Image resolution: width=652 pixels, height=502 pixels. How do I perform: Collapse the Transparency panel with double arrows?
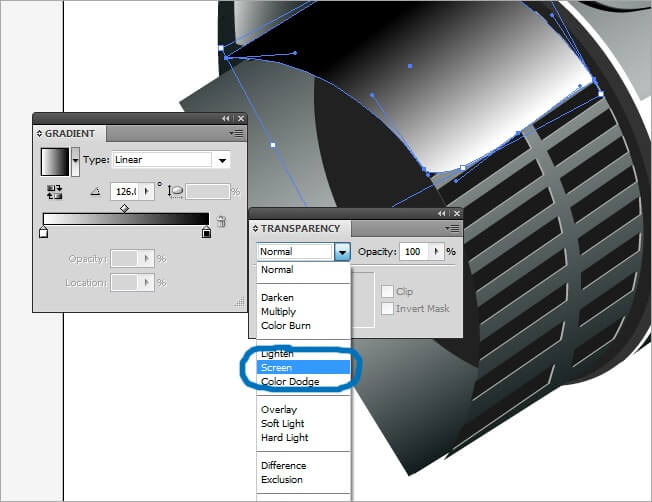442,213
